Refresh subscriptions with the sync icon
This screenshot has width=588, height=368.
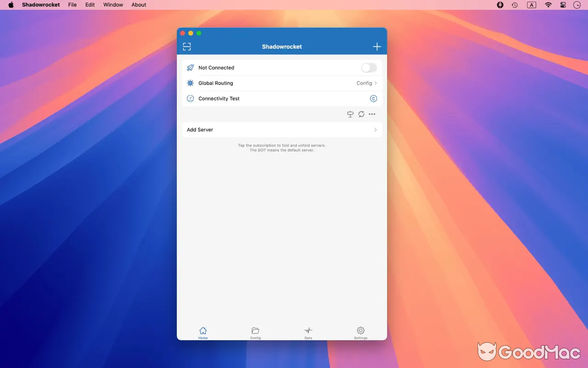pos(361,114)
